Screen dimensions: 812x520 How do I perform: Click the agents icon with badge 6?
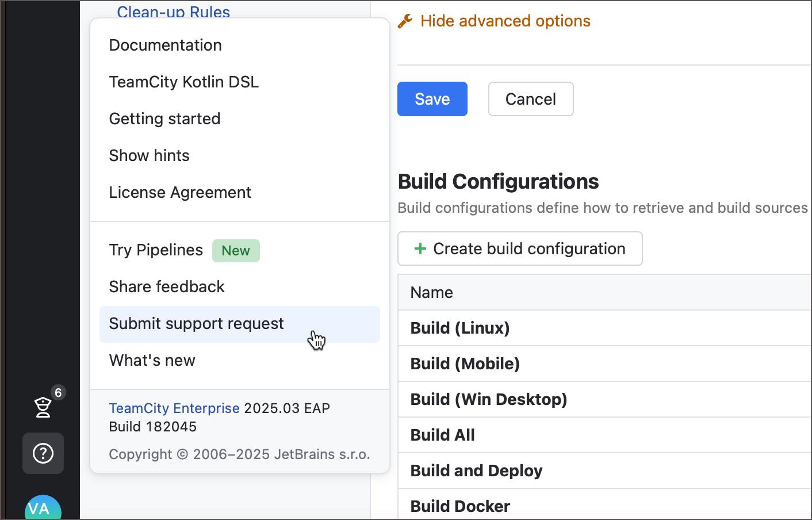pos(44,406)
